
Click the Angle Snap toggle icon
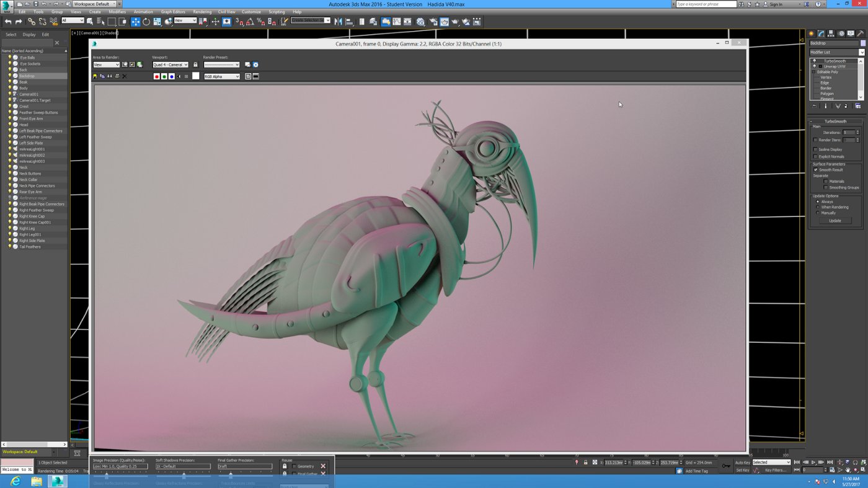250,22
